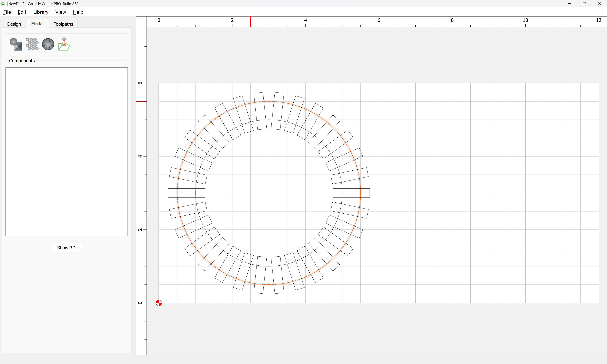Restore down the application window
The width and height of the screenshot is (607, 364).
[584, 4]
